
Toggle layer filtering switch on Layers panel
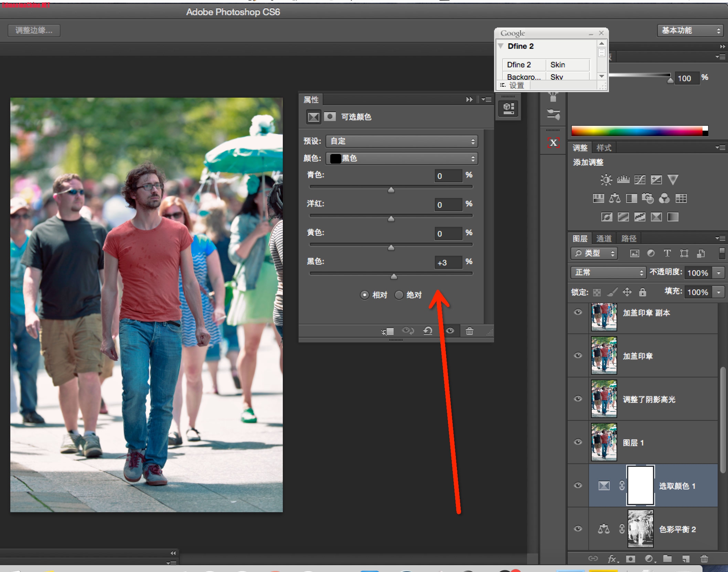pos(722,253)
